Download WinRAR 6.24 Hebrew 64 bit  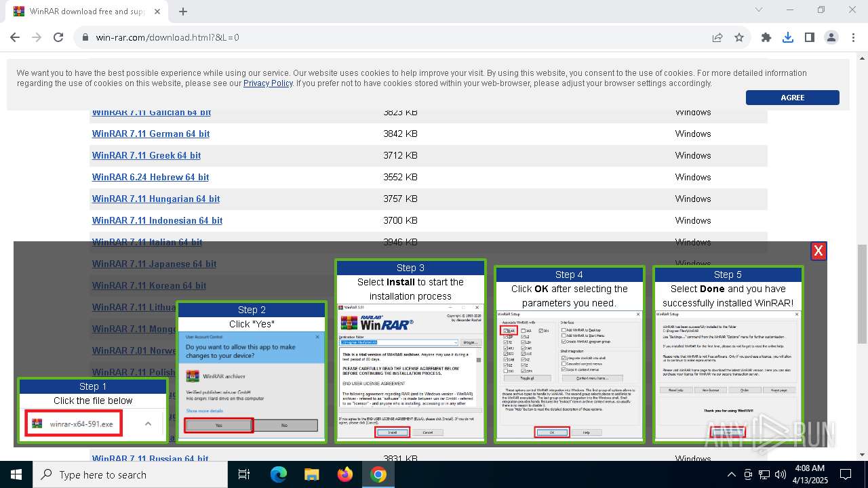pos(151,177)
